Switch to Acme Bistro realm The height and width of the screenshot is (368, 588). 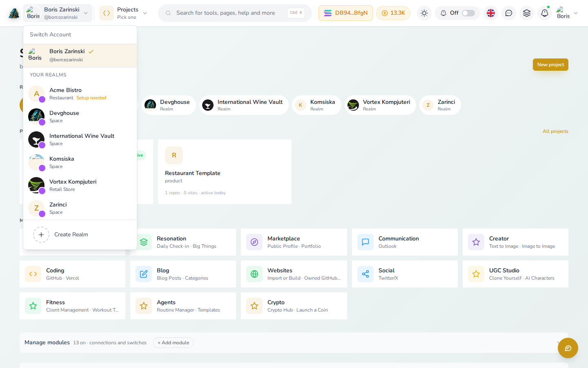80,94
